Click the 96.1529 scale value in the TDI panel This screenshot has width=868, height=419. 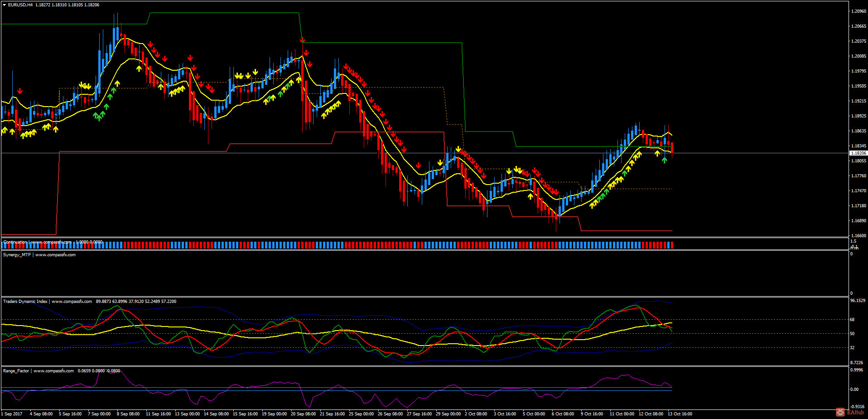coord(858,301)
